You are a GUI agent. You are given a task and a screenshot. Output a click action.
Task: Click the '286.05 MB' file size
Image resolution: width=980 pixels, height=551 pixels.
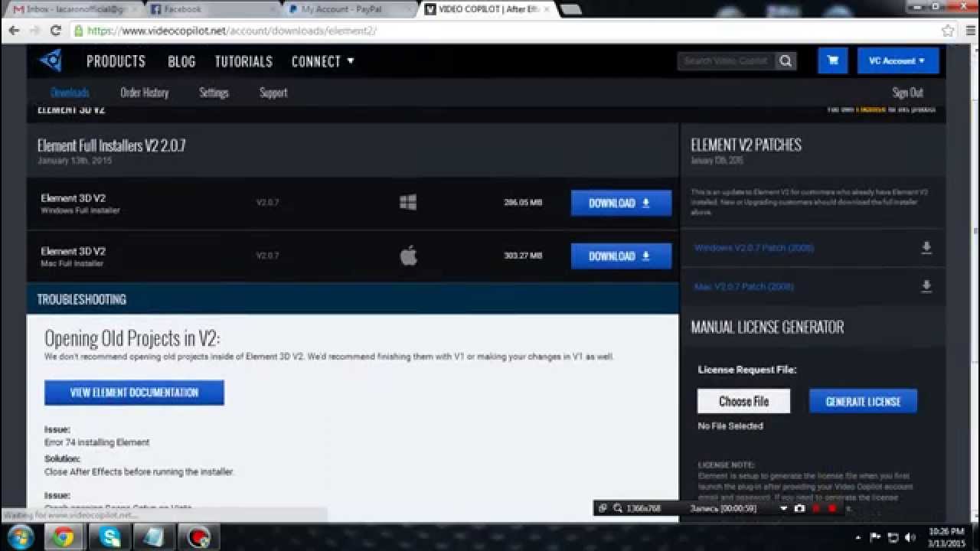click(523, 203)
